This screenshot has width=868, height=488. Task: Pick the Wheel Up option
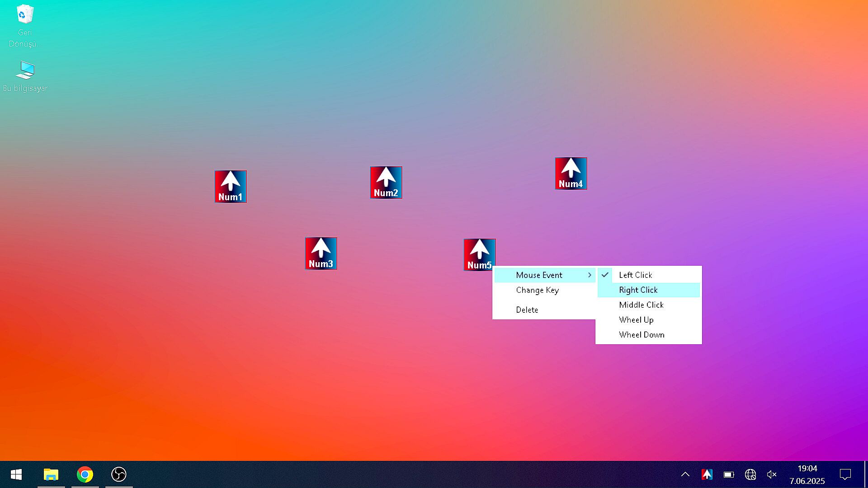(636, 320)
